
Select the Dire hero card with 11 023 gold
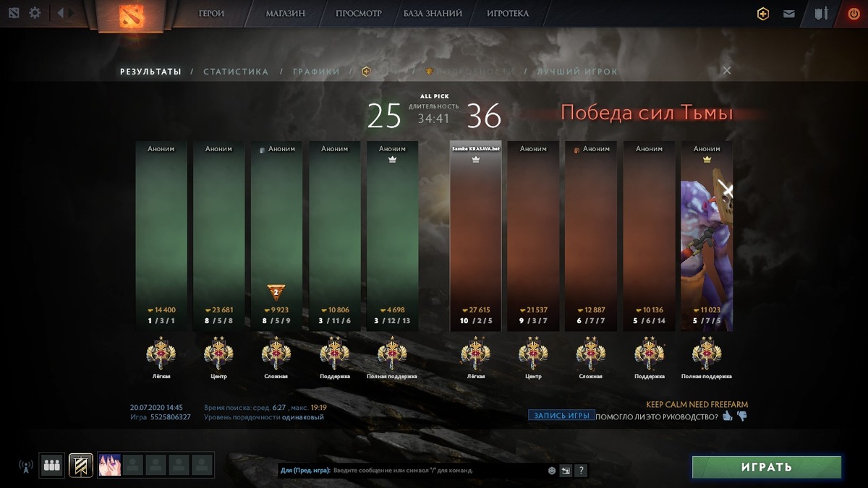[x=707, y=236]
